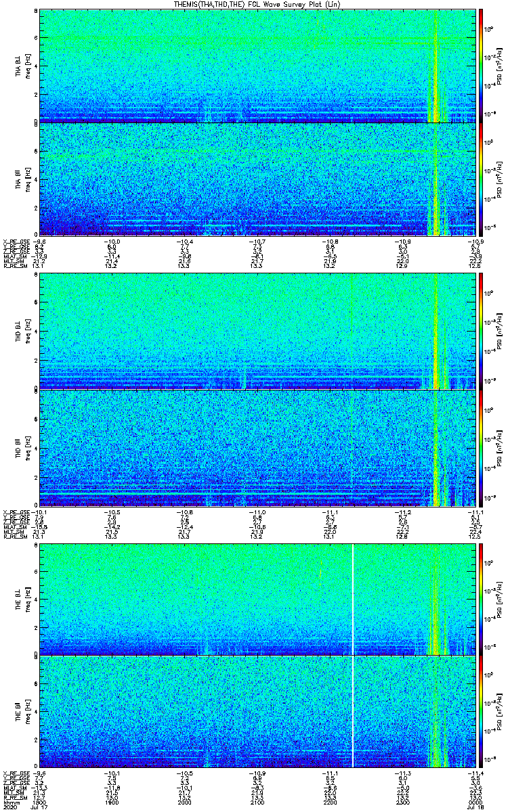Click the '2200' time label on bottom axis
Image resolution: width=508 pixels, height=812 pixels.
(330, 802)
